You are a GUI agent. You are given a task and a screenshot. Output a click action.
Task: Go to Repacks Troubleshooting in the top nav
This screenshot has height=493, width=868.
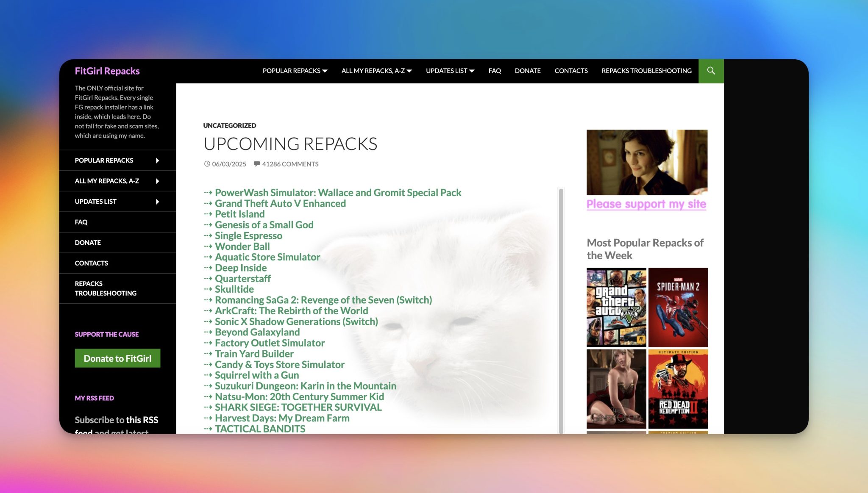point(646,71)
